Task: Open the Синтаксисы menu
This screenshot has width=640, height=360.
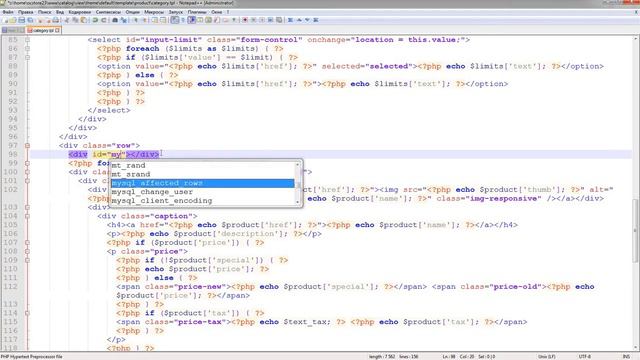Action: point(108,12)
